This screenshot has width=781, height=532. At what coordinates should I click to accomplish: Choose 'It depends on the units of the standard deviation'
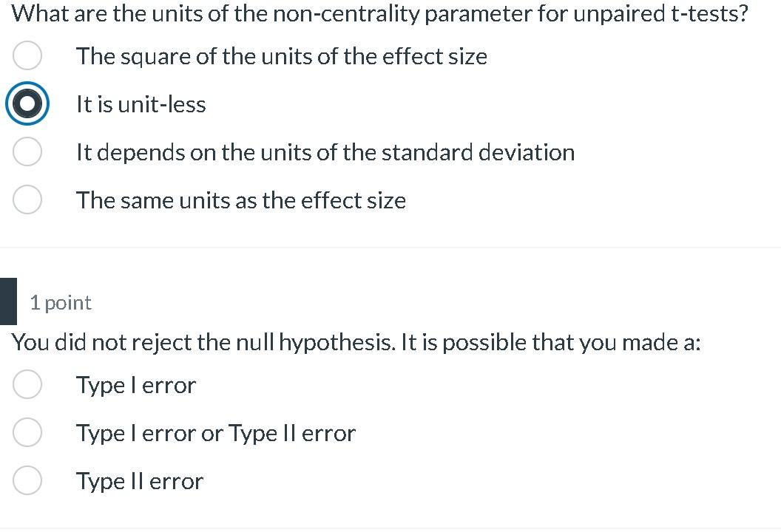point(27,151)
